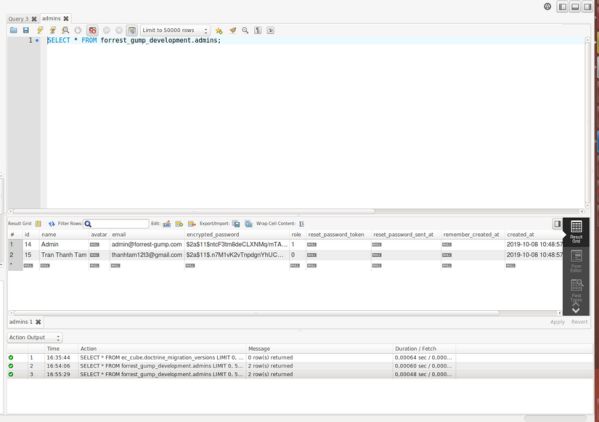The image size is (599, 422).
Task: Toggle the right sidebar panel visibility
Action: [x=587, y=7]
